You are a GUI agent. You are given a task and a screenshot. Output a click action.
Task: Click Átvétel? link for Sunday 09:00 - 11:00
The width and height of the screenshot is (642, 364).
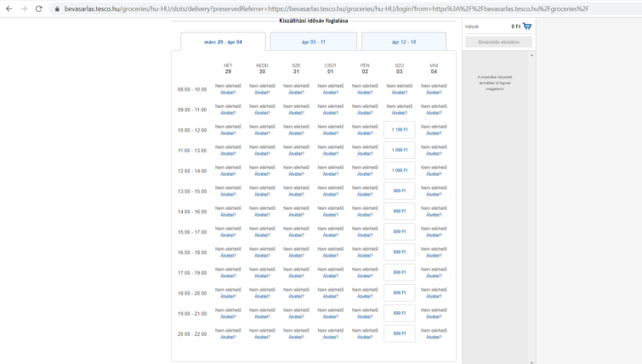coord(434,113)
